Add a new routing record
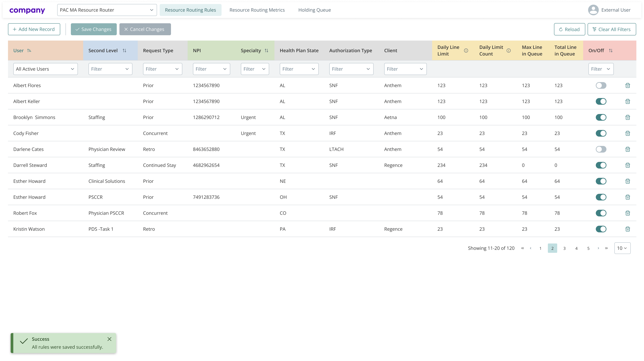This screenshot has width=644, height=361. point(34,29)
